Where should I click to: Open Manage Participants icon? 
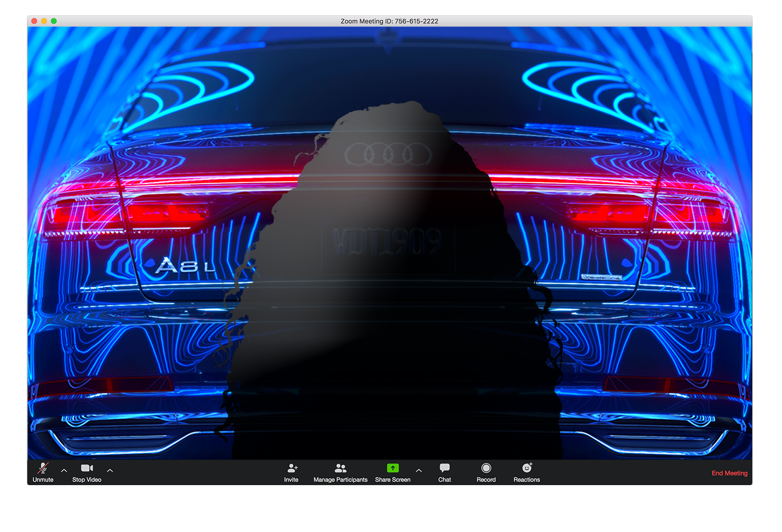pyautogui.click(x=341, y=468)
